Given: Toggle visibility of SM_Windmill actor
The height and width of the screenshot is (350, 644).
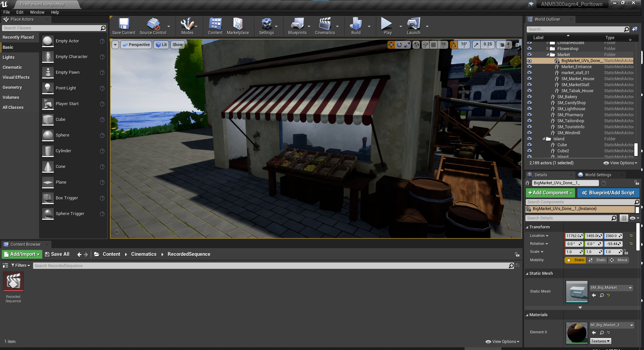Looking at the screenshot, I should coord(529,133).
